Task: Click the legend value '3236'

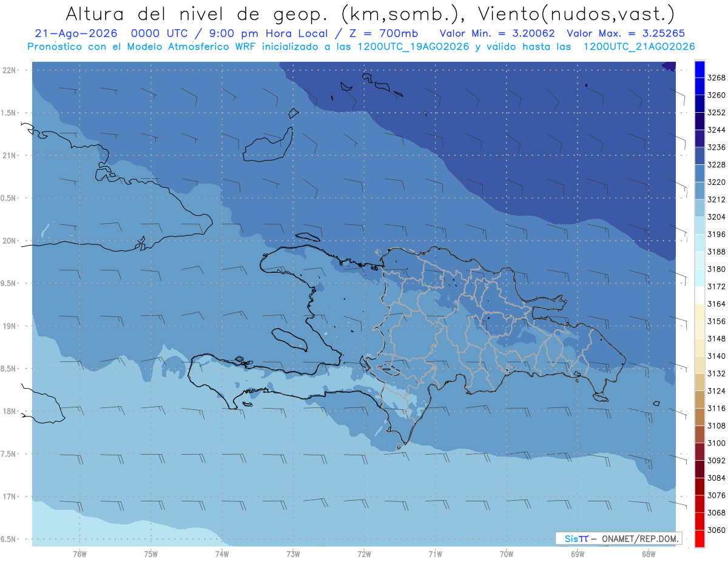Action: [x=716, y=147]
